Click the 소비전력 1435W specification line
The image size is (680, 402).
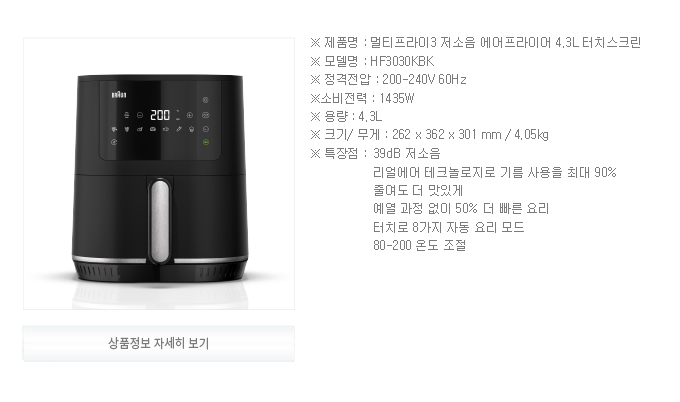click(362, 98)
